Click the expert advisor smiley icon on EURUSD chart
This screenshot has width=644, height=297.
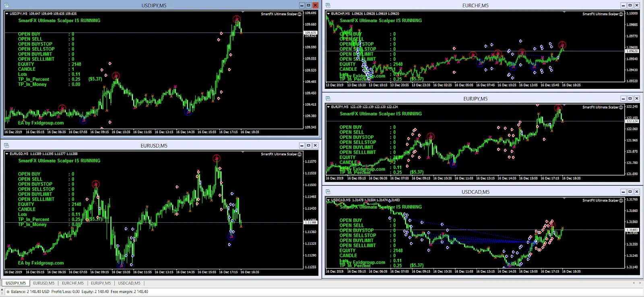point(299,154)
